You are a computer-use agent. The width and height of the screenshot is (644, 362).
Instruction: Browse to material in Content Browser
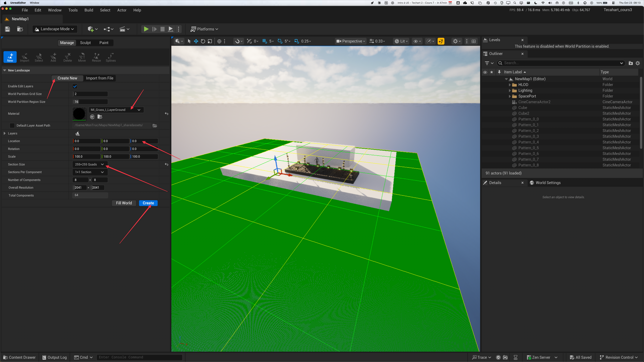pos(100,117)
